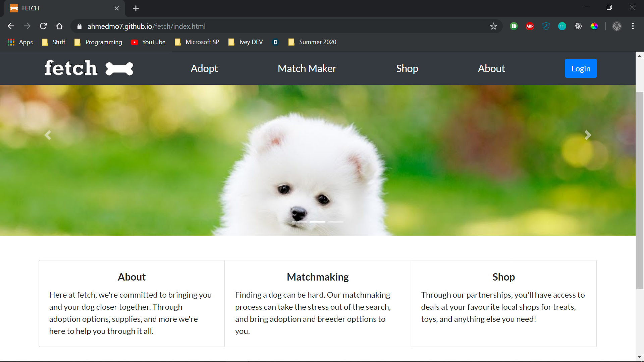Show next carousel slide with right chevron
The width and height of the screenshot is (644, 362).
coord(588,135)
